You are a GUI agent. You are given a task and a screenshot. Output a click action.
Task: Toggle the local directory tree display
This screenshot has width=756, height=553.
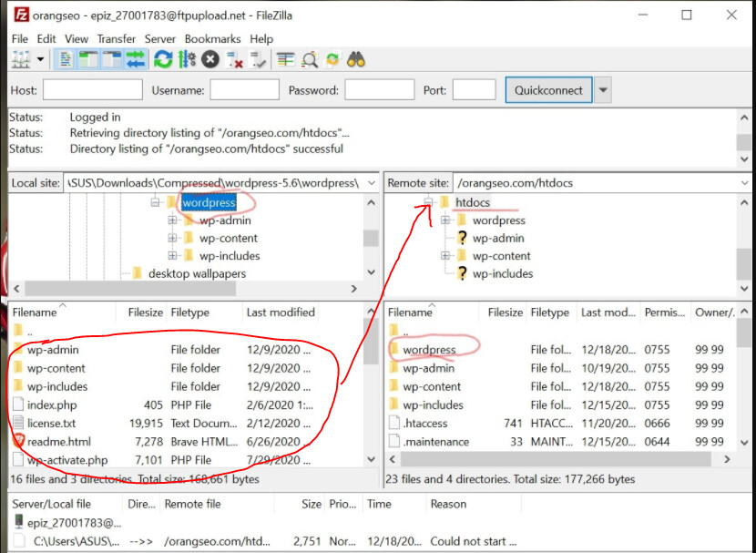click(x=88, y=60)
